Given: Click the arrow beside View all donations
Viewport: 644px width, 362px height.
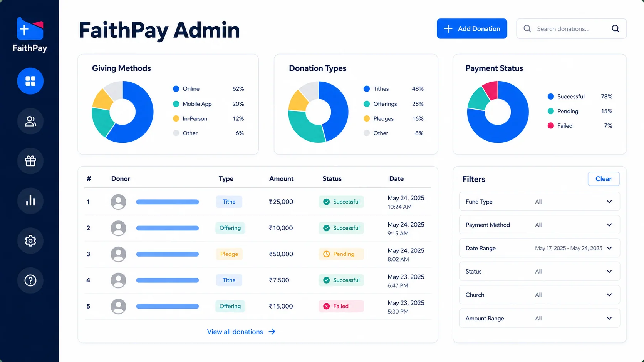Looking at the screenshot, I should (272, 332).
